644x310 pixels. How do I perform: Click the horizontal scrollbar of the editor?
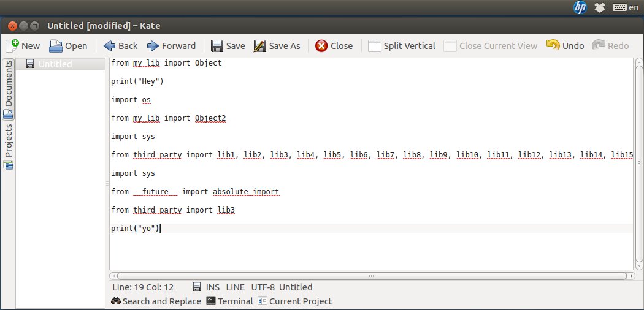pos(371,276)
